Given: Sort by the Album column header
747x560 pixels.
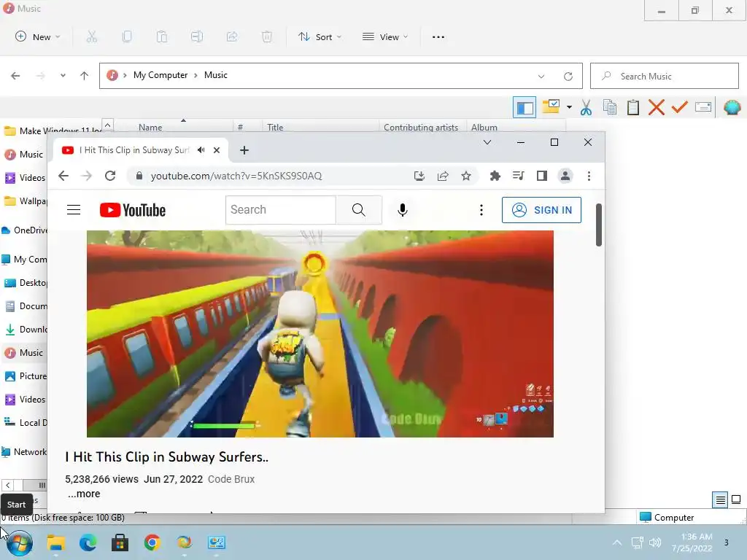Looking at the screenshot, I should click(484, 127).
